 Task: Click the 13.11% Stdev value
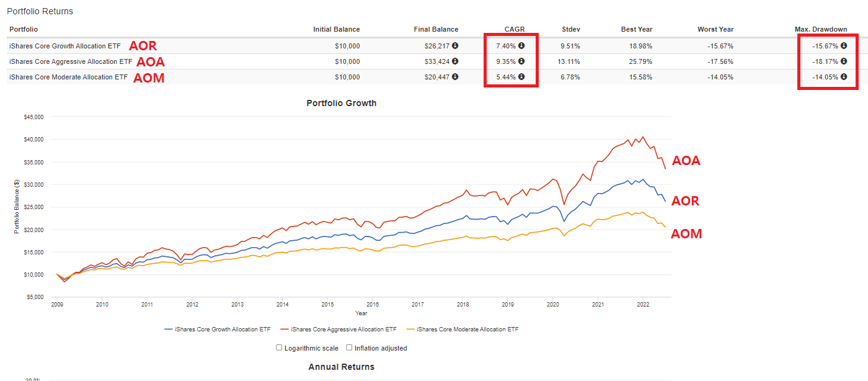coord(569,61)
